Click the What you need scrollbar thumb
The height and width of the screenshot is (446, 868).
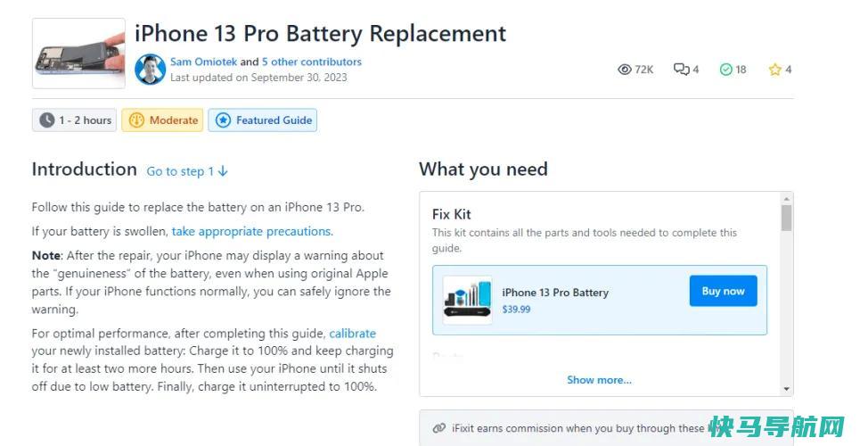pos(787,218)
